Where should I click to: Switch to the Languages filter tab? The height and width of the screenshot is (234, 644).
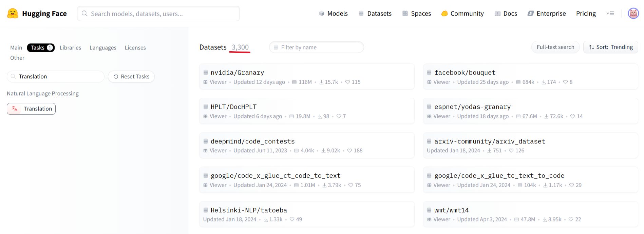coord(103,48)
